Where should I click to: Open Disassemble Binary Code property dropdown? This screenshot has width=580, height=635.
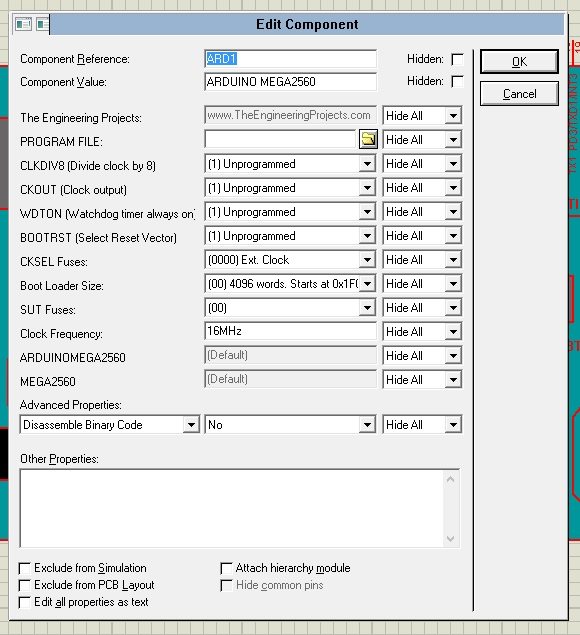point(191,425)
